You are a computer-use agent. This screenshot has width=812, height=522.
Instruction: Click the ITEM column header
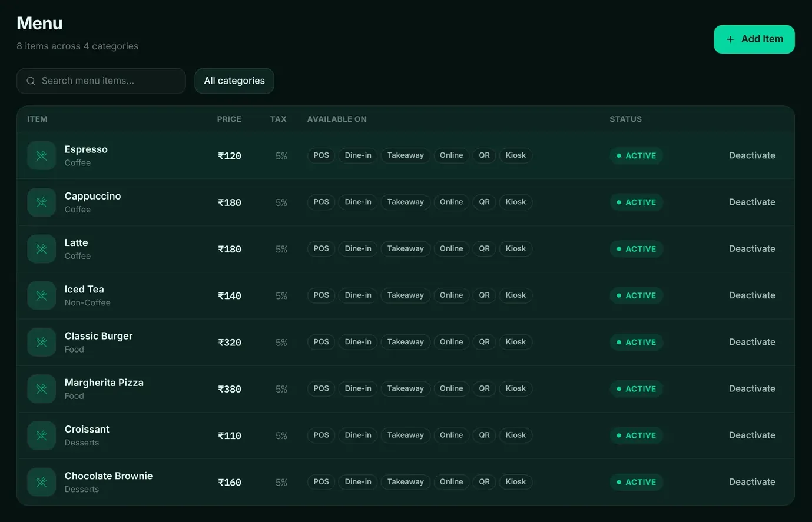[37, 119]
